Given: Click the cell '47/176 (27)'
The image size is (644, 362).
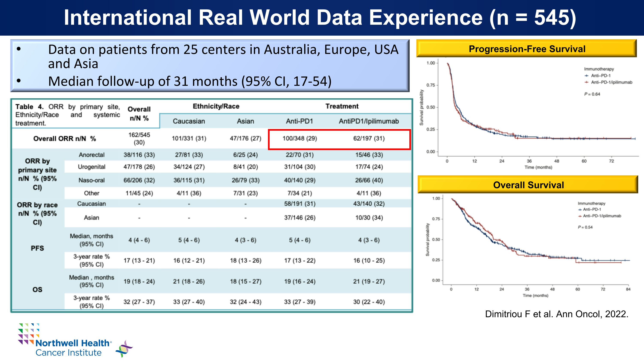Looking at the screenshot, I should tap(245, 138).
